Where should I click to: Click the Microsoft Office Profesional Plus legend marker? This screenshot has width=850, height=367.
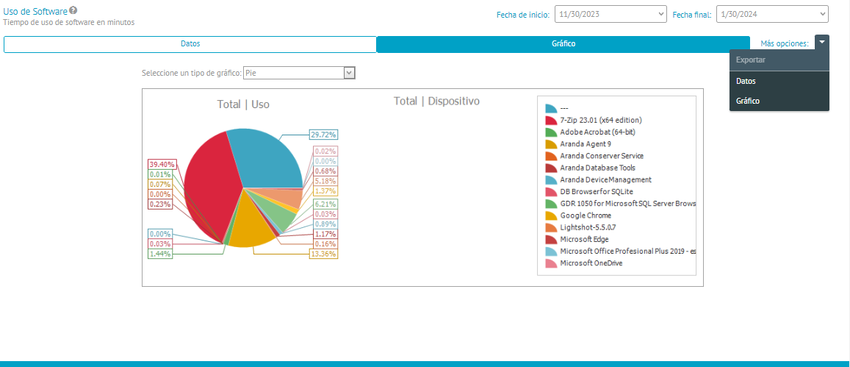click(551, 252)
